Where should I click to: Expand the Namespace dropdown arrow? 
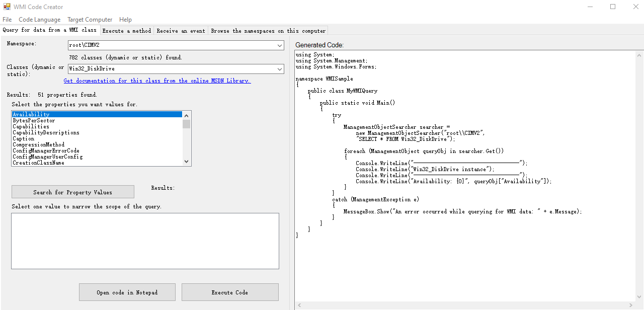(x=280, y=45)
